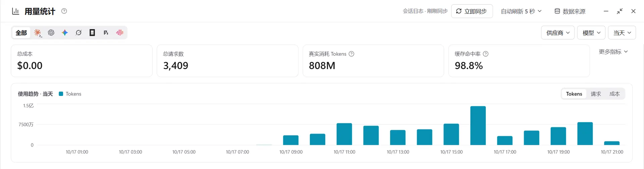This screenshot has height=169, width=644.
Task: Select the Grok slashed-circle filter icon
Action: click(x=78, y=33)
